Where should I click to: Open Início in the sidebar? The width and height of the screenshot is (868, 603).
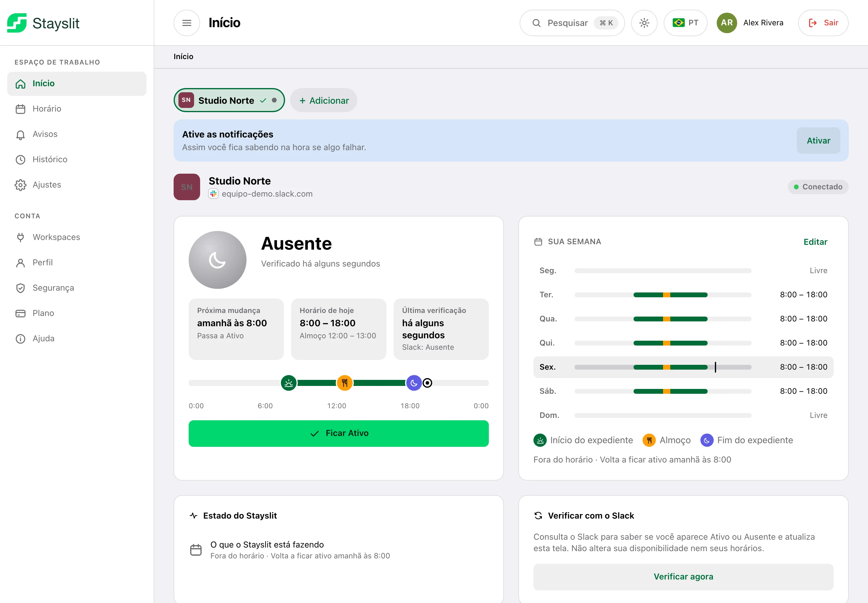77,84
